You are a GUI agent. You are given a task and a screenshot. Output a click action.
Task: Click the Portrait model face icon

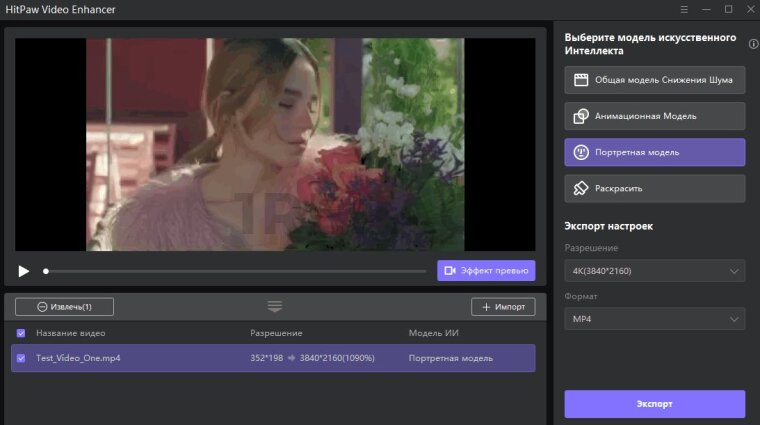580,152
